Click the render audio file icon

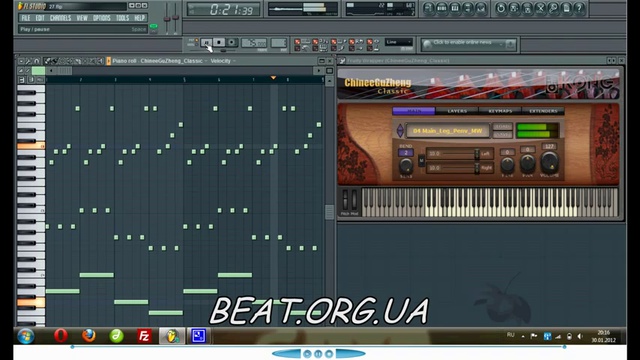pyautogui.click(x=527, y=8)
